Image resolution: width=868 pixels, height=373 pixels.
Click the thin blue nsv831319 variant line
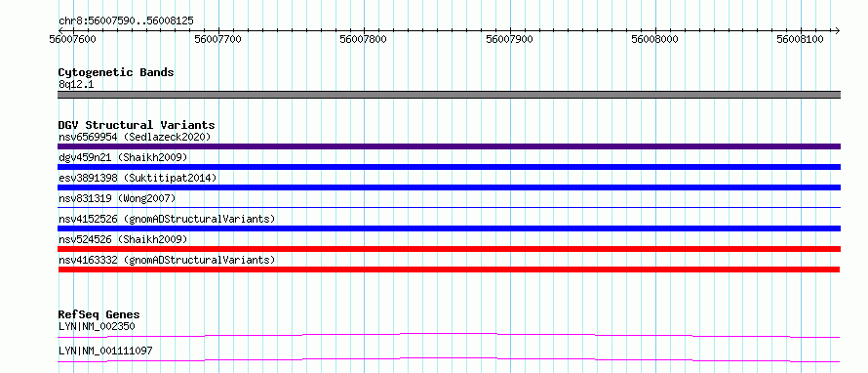coord(449,207)
